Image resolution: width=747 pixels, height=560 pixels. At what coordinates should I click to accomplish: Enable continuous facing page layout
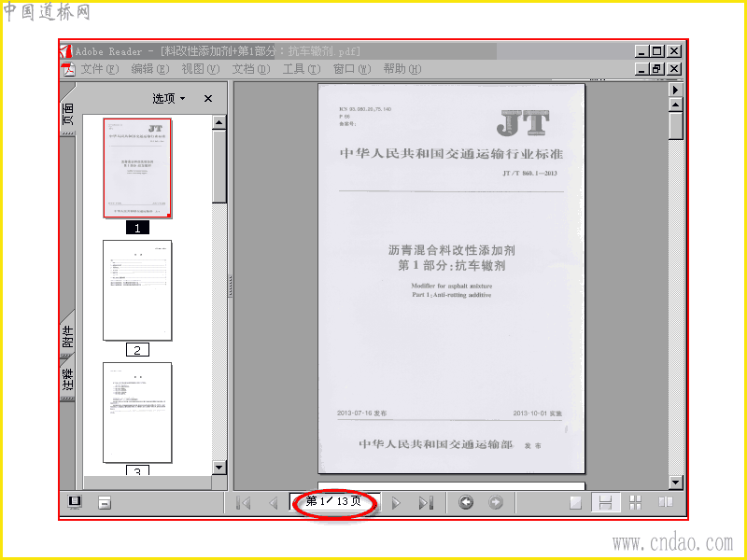[x=636, y=503]
